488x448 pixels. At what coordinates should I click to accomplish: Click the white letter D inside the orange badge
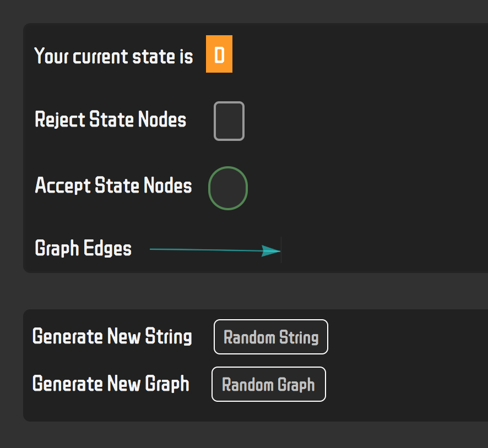pos(219,56)
